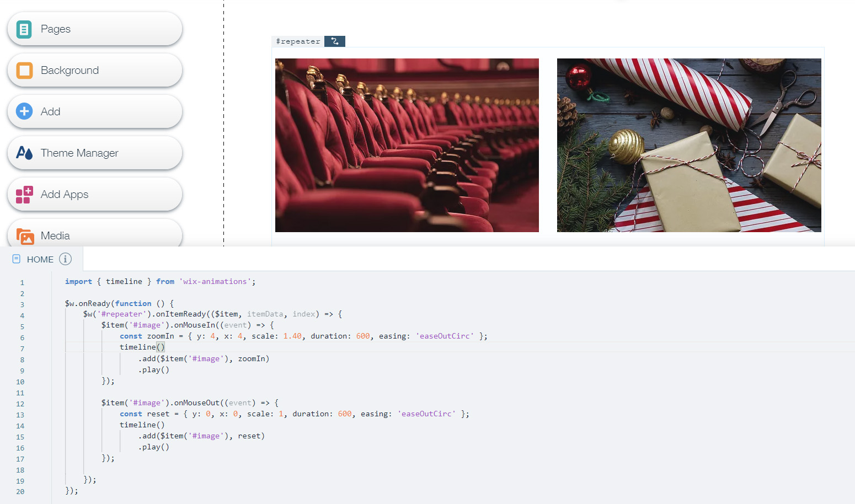The image size is (855, 504).
Task: Click 'onItemReady' in line 4
Action: pyautogui.click(x=181, y=314)
